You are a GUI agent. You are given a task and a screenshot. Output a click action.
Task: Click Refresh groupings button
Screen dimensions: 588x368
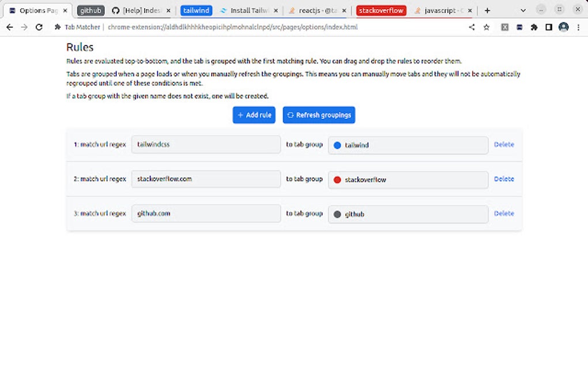(x=319, y=115)
